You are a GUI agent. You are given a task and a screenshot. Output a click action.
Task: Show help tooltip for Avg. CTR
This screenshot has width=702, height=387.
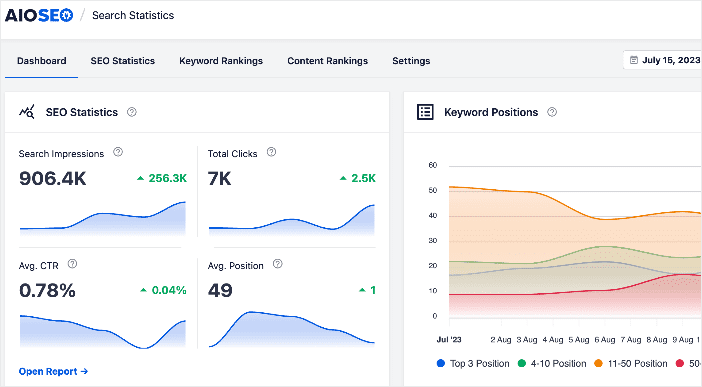pyautogui.click(x=72, y=264)
